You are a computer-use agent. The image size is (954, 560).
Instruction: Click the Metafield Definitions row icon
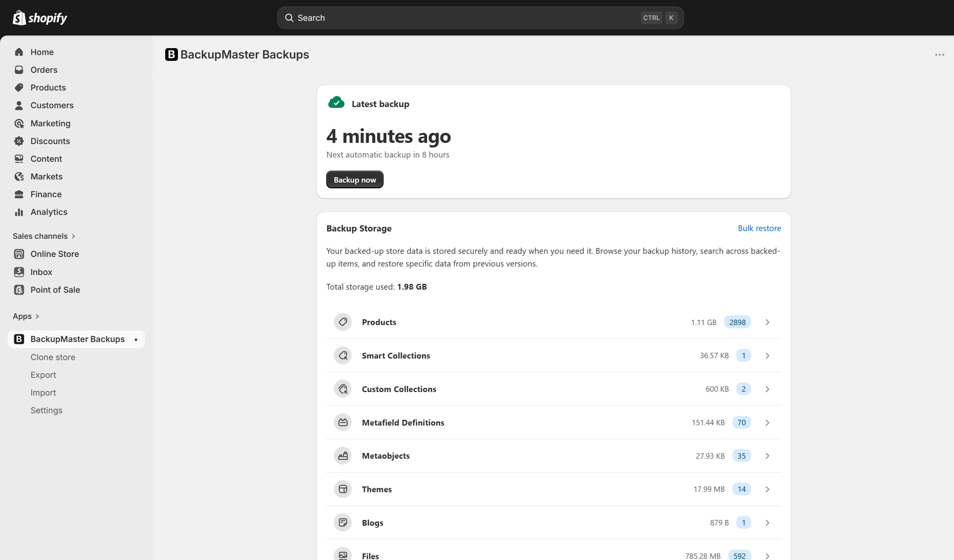click(343, 423)
